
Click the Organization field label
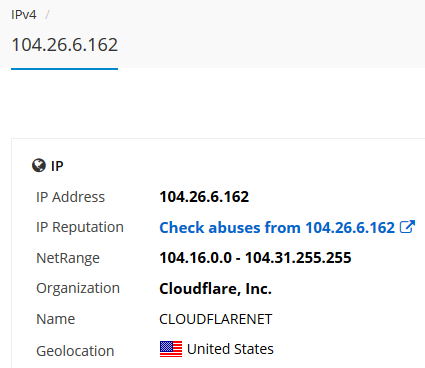tap(78, 289)
